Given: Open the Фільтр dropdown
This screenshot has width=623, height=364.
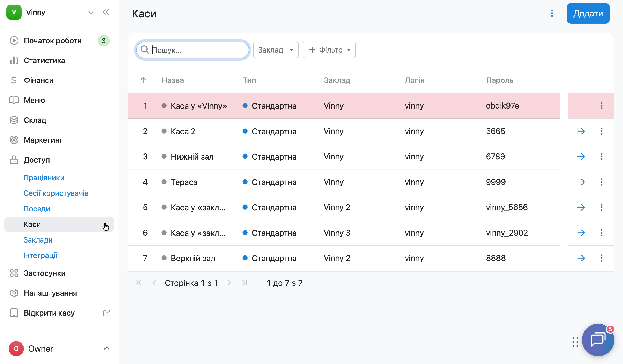Looking at the screenshot, I should pyautogui.click(x=329, y=50).
